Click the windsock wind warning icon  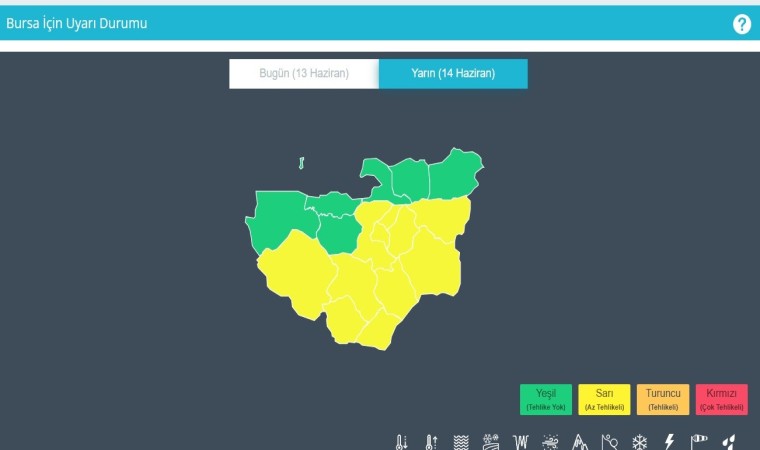coord(699,441)
